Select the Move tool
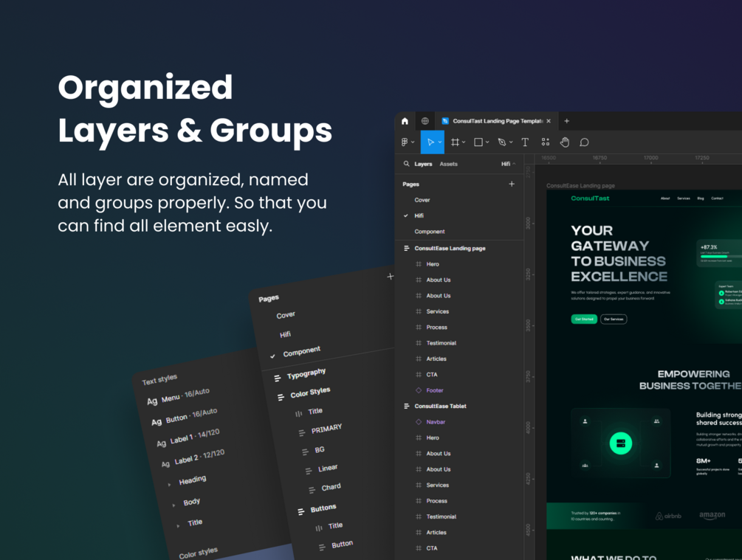The image size is (742, 560). coord(430,142)
